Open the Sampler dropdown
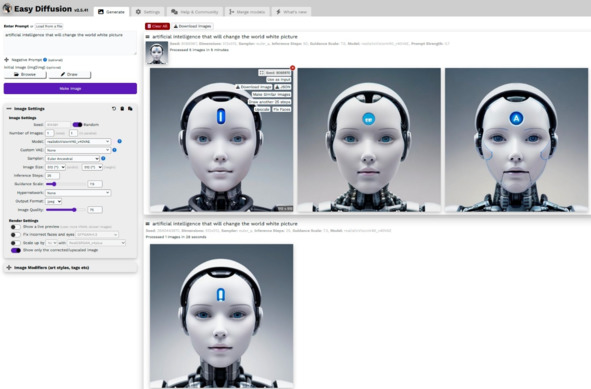Screen dimensions: 591x389 [x=72, y=159]
